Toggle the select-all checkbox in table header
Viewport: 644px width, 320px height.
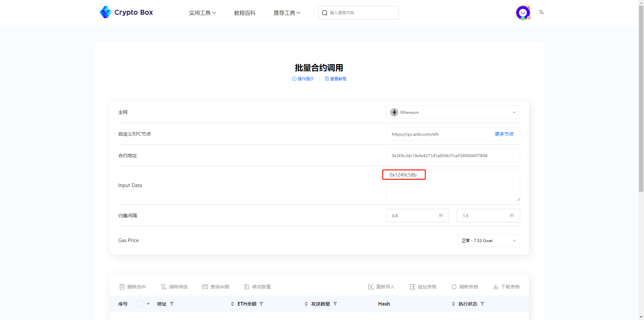pos(141,304)
